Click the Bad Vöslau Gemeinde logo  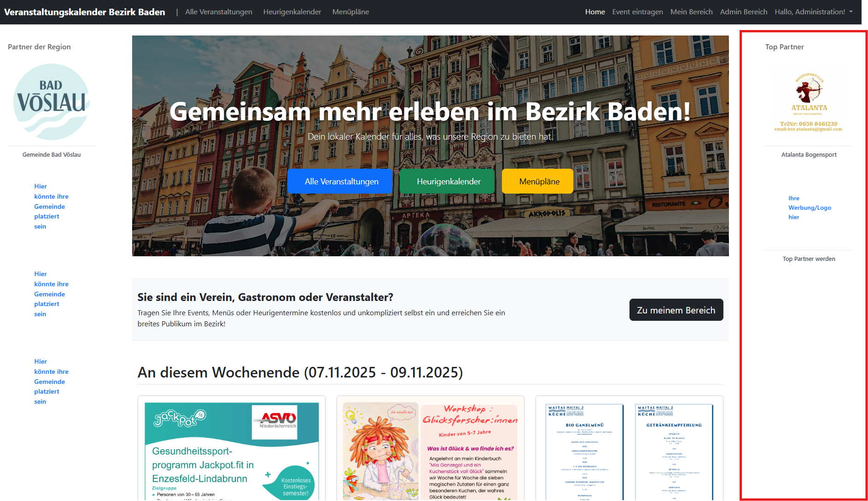pos(52,101)
